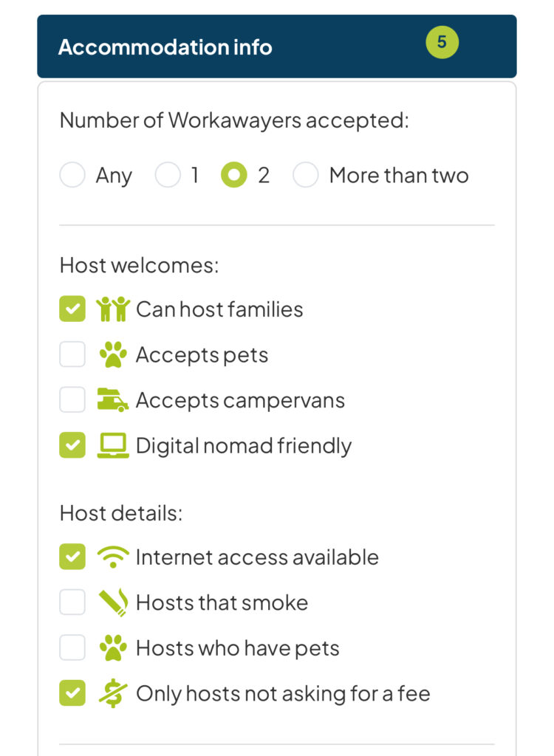Check the Hosts that smoke box
This screenshot has width=554, height=756.
pyautogui.click(x=72, y=602)
